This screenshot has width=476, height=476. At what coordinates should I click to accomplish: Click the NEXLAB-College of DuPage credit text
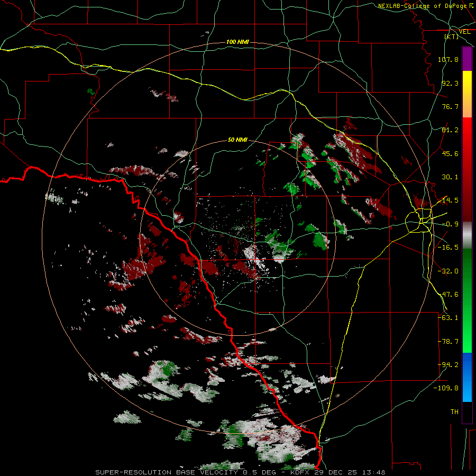coord(422,6)
